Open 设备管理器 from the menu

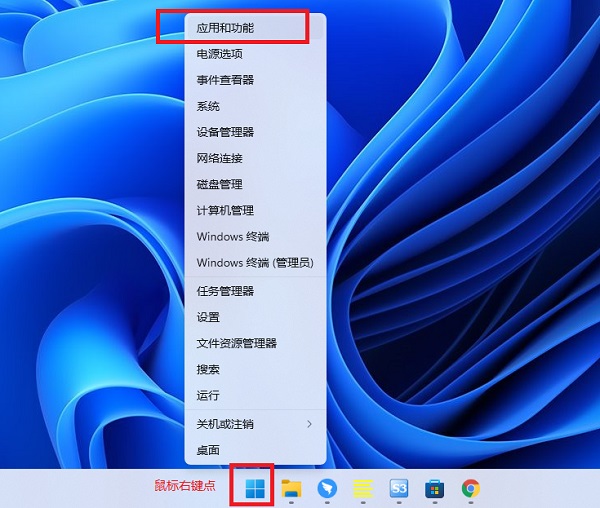(x=255, y=132)
